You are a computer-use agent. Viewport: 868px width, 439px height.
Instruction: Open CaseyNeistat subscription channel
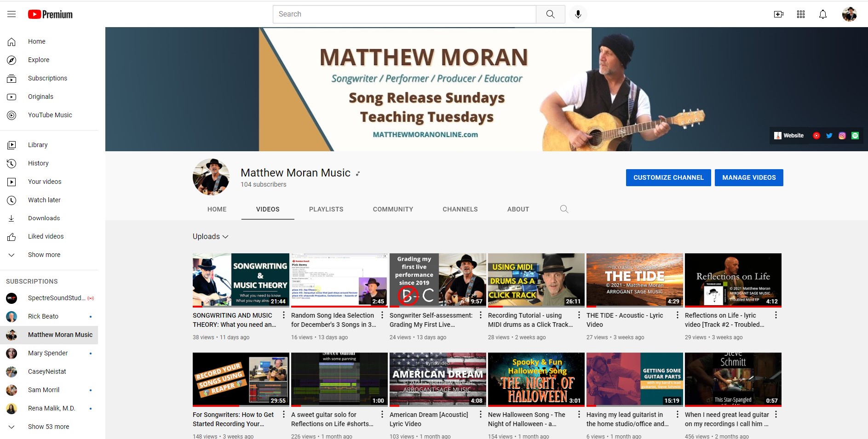coord(49,371)
